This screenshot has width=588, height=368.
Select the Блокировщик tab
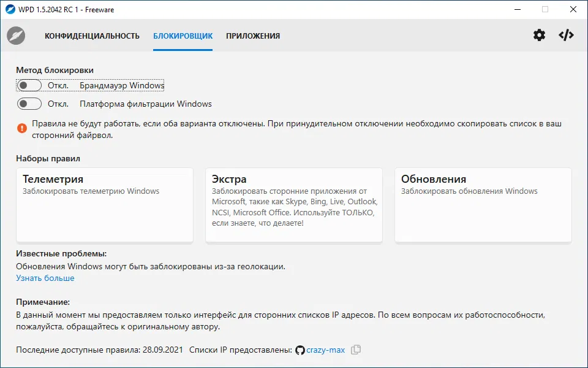pyautogui.click(x=183, y=36)
